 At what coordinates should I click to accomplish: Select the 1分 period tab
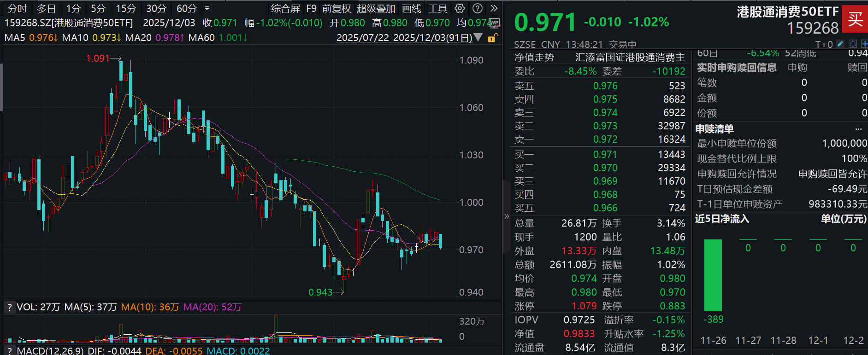click(73, 8)
